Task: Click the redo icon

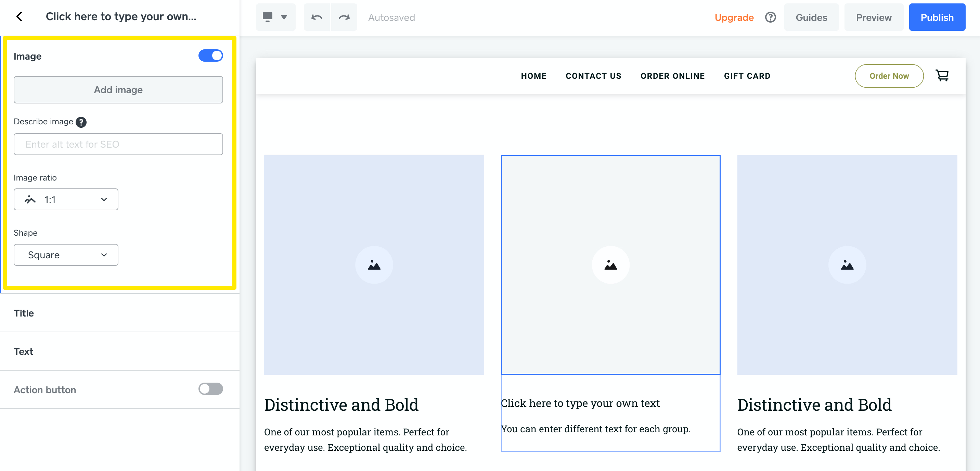Action: coord(344,17)
